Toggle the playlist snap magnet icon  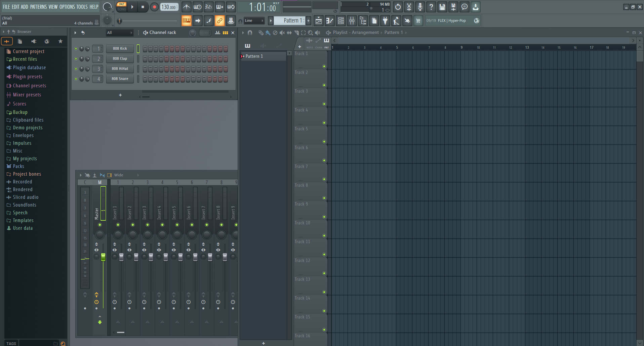(250, 33)
